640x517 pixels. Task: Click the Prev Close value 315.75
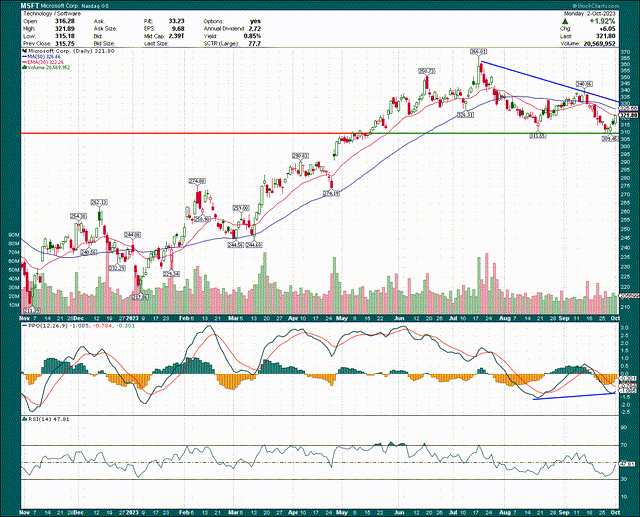[x=64, y=43]
